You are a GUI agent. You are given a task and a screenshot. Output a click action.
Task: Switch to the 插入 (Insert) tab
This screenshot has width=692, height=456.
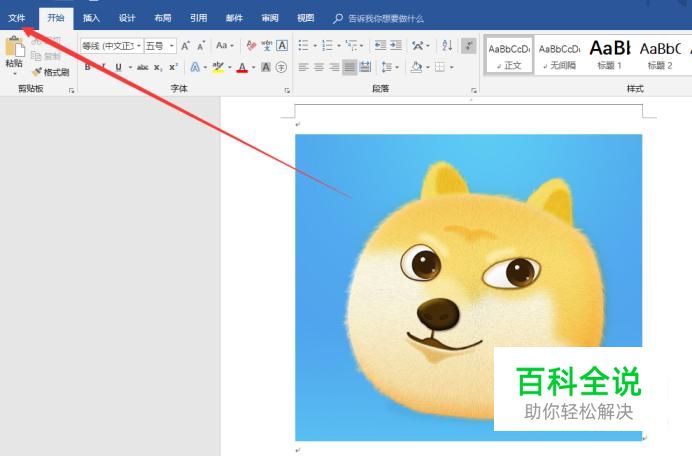click(x=91, y=18)
